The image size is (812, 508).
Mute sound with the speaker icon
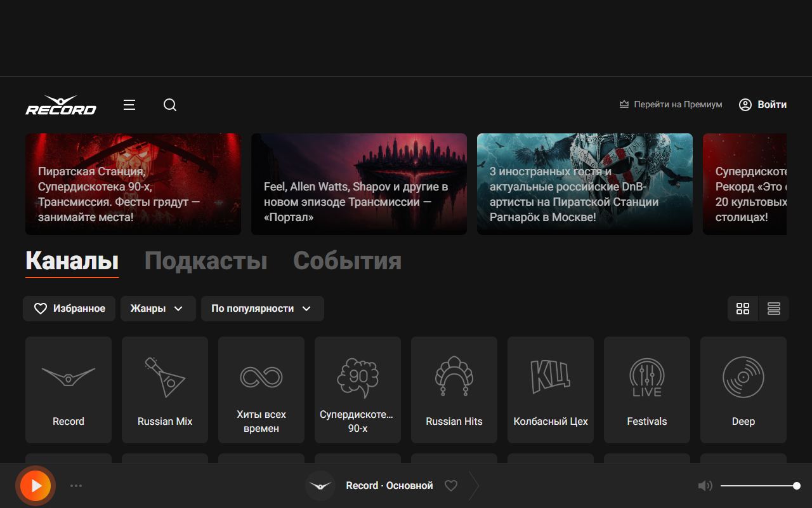click(x=705, y=486)
